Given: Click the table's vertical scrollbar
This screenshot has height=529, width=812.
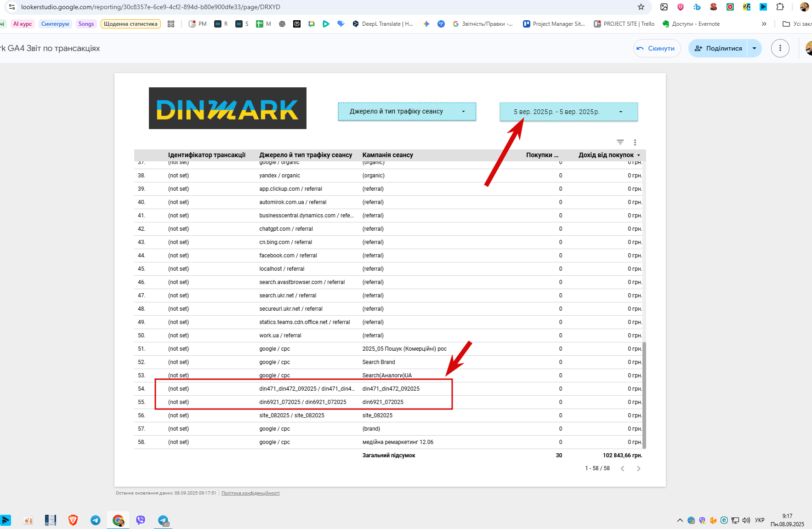Looking at the screenshot, I should (644, 395).
